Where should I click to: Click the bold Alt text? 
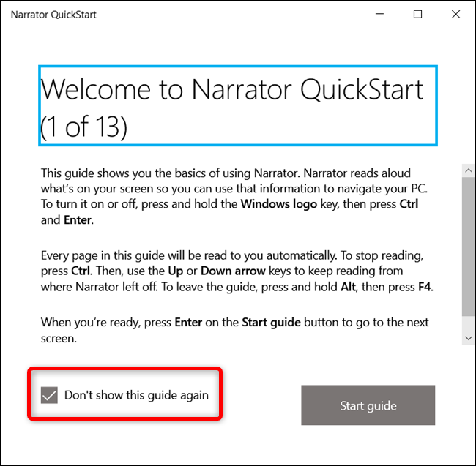click(348, 287)
